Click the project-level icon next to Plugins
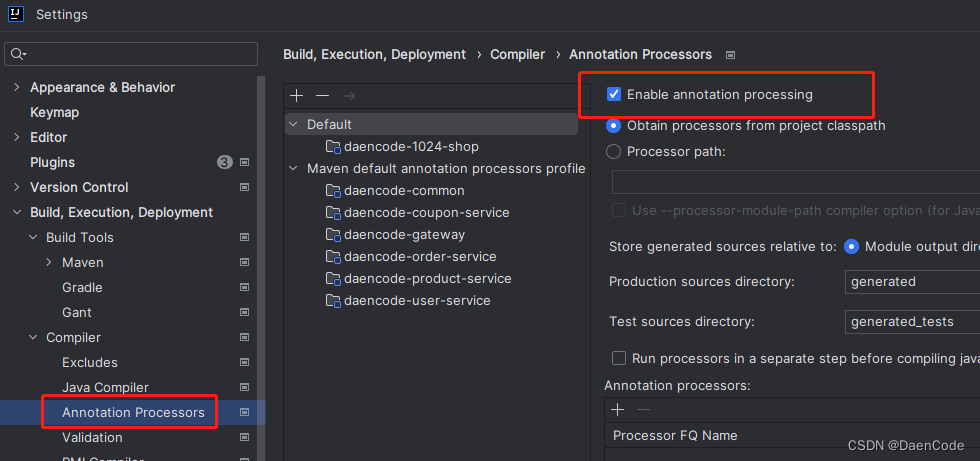 point(245,162)
